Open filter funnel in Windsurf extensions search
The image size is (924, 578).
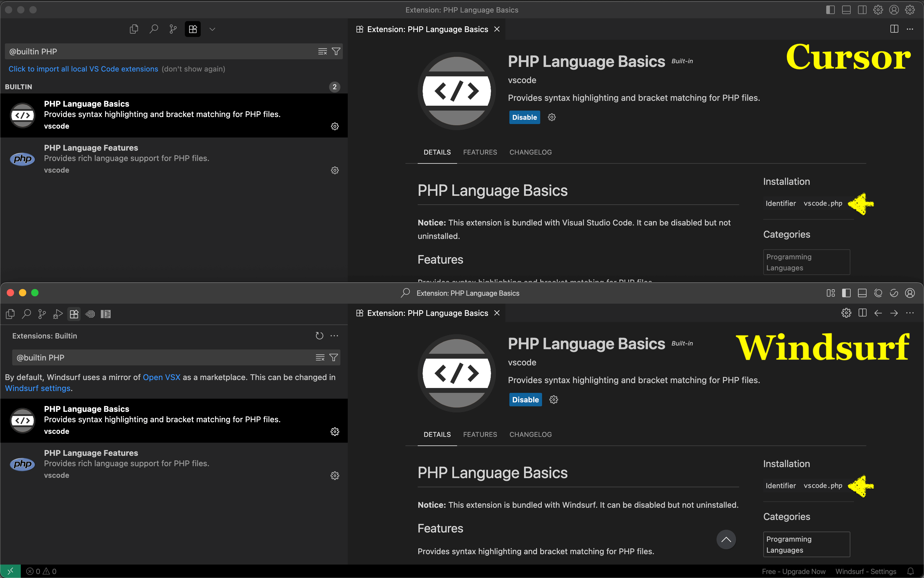tap(334, 357)
